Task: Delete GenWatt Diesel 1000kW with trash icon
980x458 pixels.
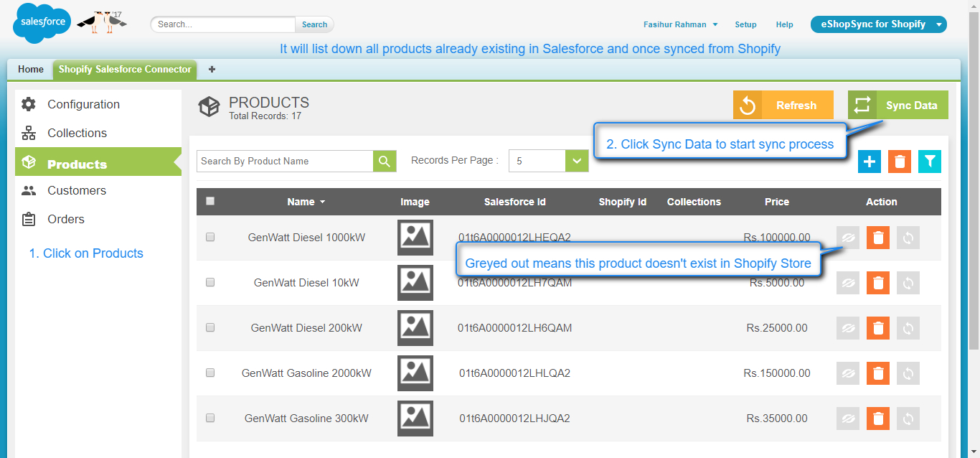Action: [x=878, y=238]
